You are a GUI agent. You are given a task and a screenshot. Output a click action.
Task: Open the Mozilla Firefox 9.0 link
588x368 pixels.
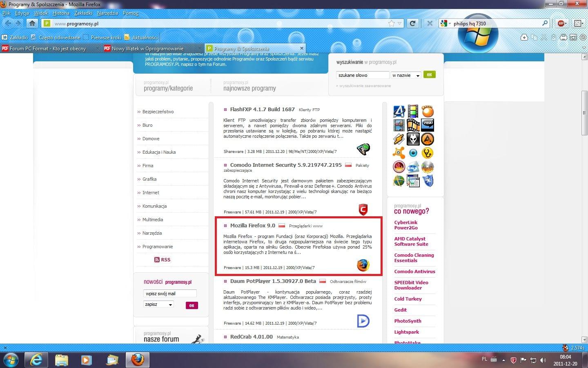pos(253,225)
